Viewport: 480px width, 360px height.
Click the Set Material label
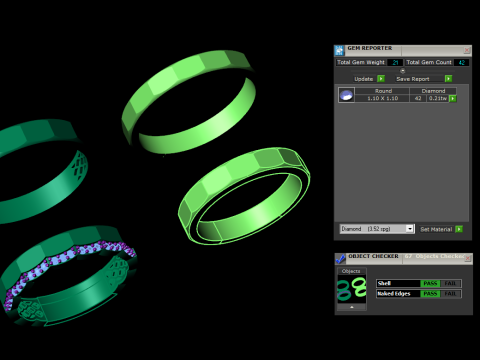[x=436, y=229]
